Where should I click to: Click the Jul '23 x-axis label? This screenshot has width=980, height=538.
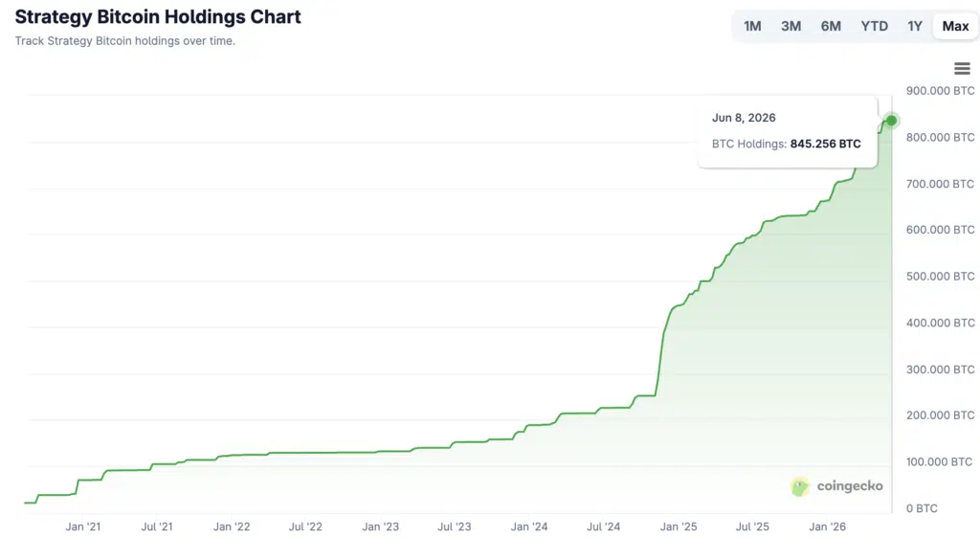click(x=455, y=527)
